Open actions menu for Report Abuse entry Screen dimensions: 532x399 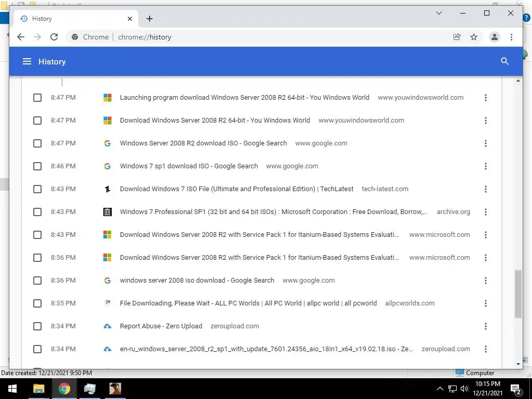pos(486,326)
